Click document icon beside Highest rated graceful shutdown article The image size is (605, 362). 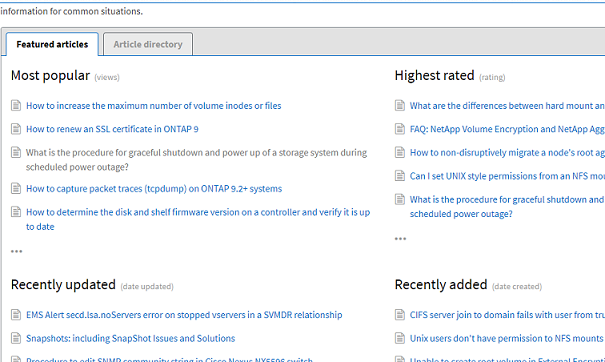pos(400,199)
